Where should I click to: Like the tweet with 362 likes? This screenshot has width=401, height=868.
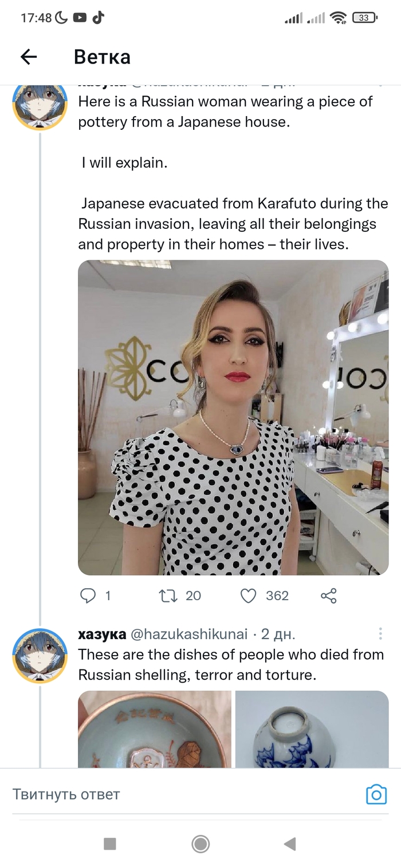pyautogui.click(x=248, y=596)
